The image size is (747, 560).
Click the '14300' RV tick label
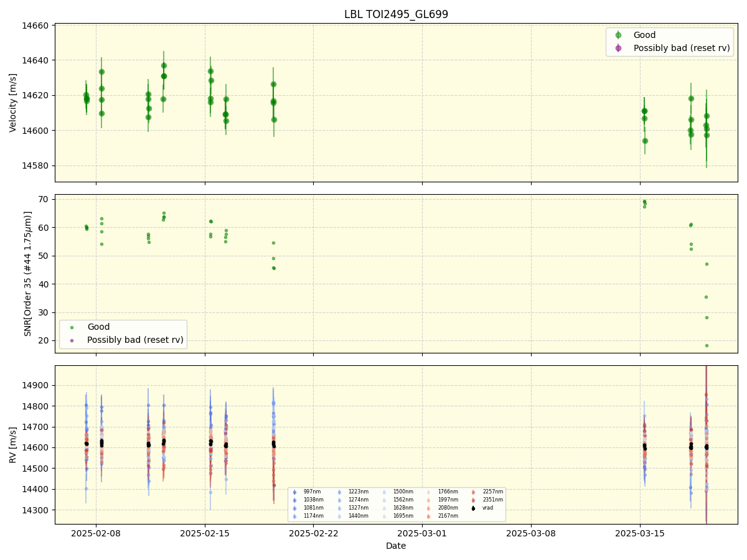point(37,510)
